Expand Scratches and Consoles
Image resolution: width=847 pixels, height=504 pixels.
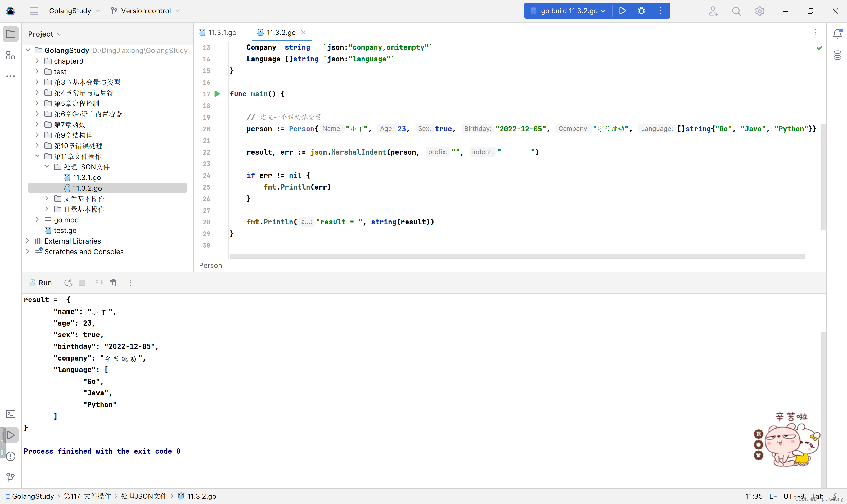pos(28,251)
